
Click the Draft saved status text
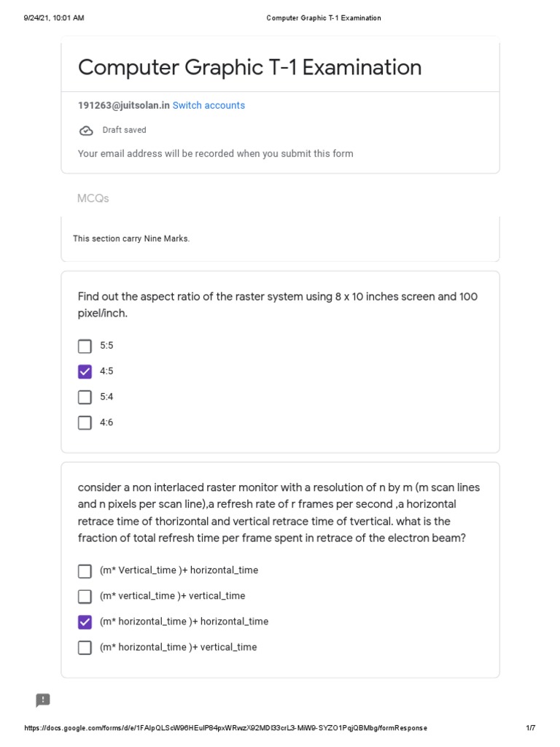(124, 130)
